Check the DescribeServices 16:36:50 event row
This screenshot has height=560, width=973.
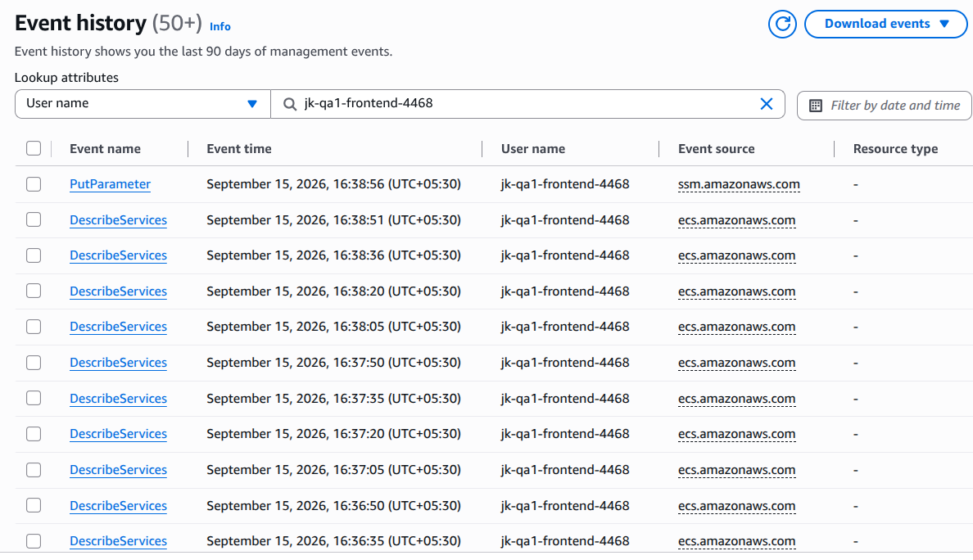coord(34,506)
